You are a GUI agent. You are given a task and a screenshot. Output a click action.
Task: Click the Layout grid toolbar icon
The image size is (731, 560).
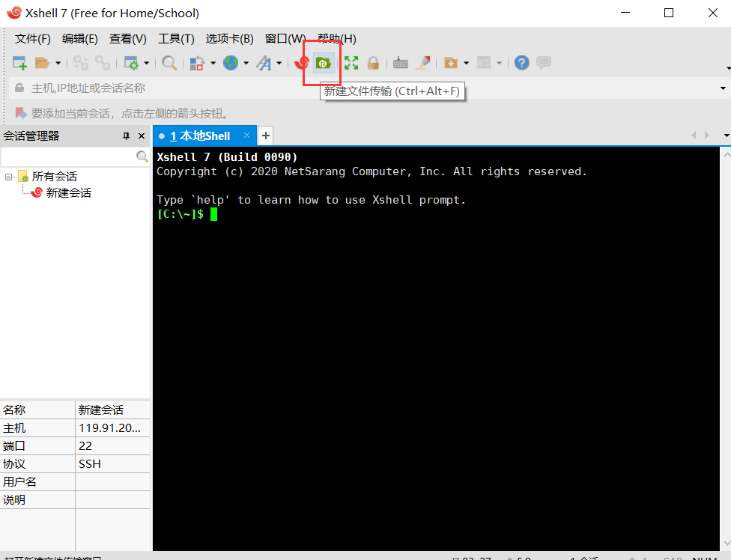484,63
